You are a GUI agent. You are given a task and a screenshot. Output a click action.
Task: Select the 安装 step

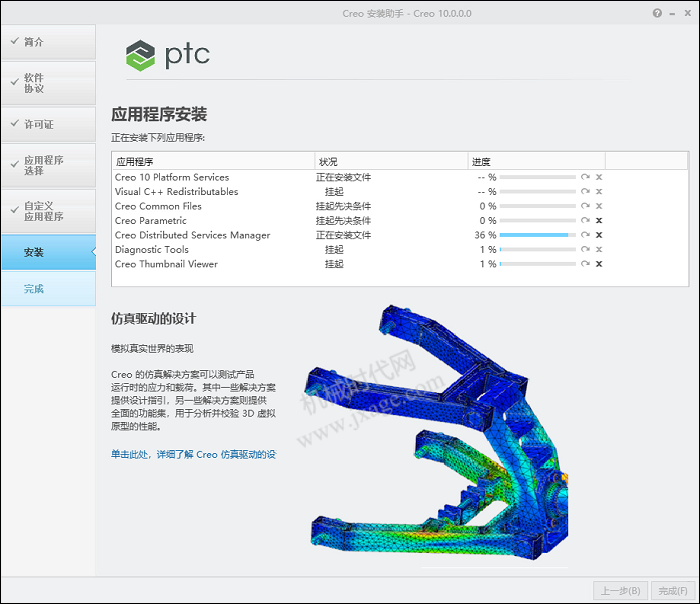click(x=49, y=252)
